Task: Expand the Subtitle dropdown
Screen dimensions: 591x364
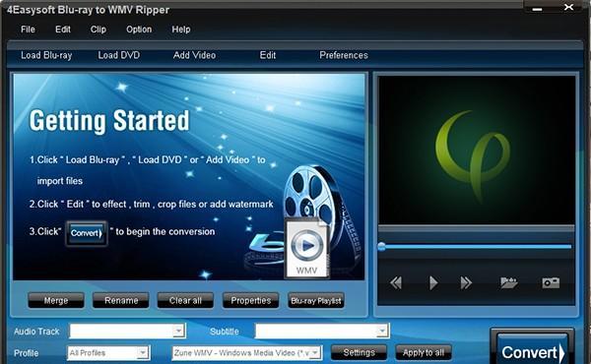Action: click(x=382, y=331)
